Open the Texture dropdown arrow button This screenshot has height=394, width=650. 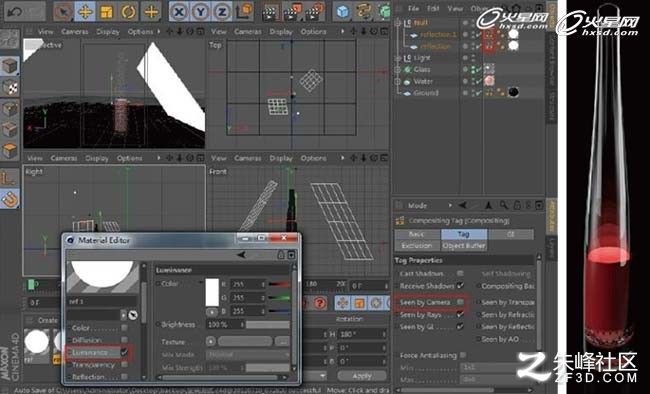point(211,341)
